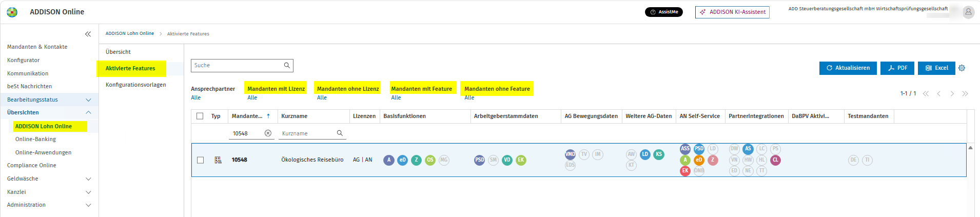Expand the Administration sidebar section chevron
This screenshot has height=217, width=980.
pos(88,205)
